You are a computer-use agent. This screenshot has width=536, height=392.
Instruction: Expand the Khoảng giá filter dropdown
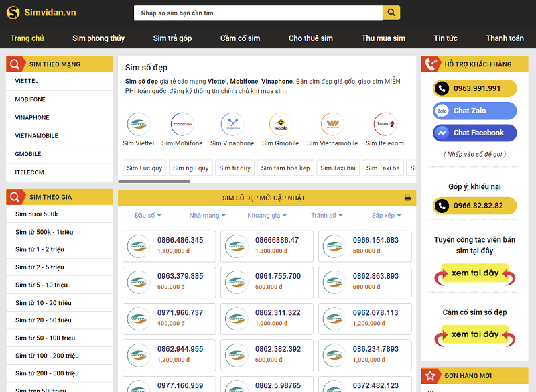click(267, 216)
